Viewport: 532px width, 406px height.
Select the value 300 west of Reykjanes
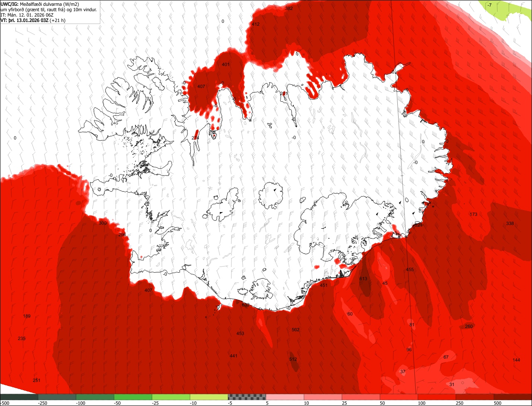pos(103,223)
